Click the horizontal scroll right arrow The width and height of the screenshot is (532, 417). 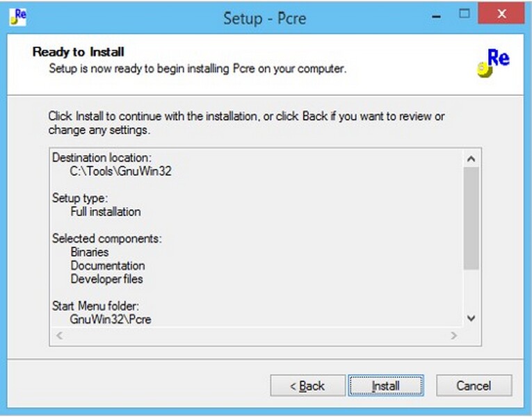point(454,336)
